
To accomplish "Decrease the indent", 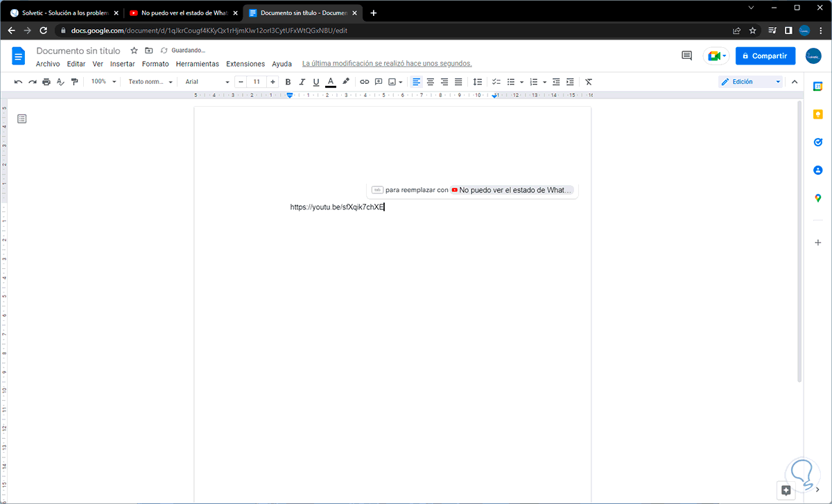I will click(x=556, y=82).
